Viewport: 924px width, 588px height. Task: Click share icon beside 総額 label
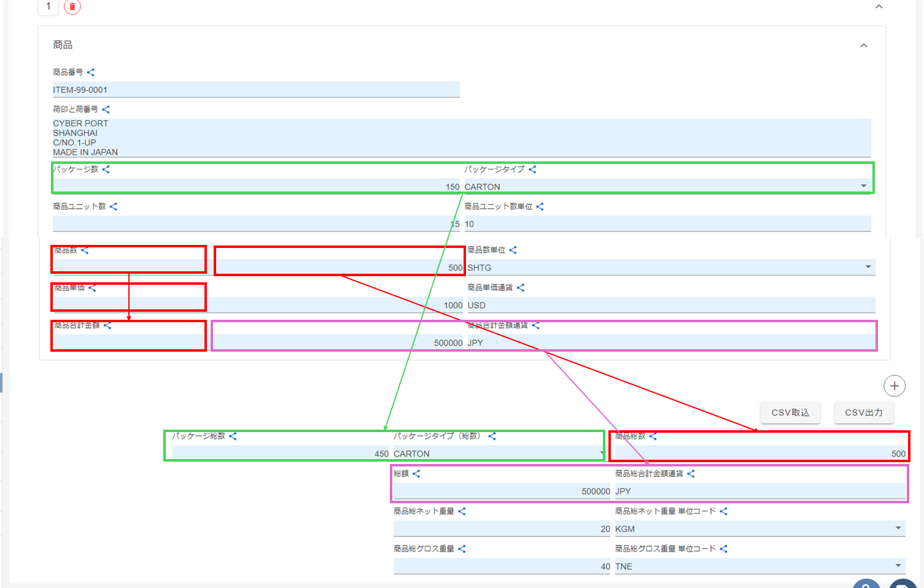[416, 474]
